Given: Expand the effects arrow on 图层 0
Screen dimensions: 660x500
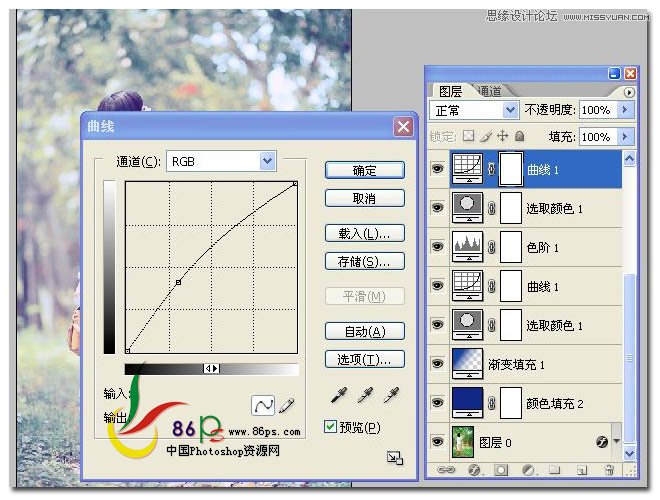Looking at the screenshot, I should click(x=617, y=441).
